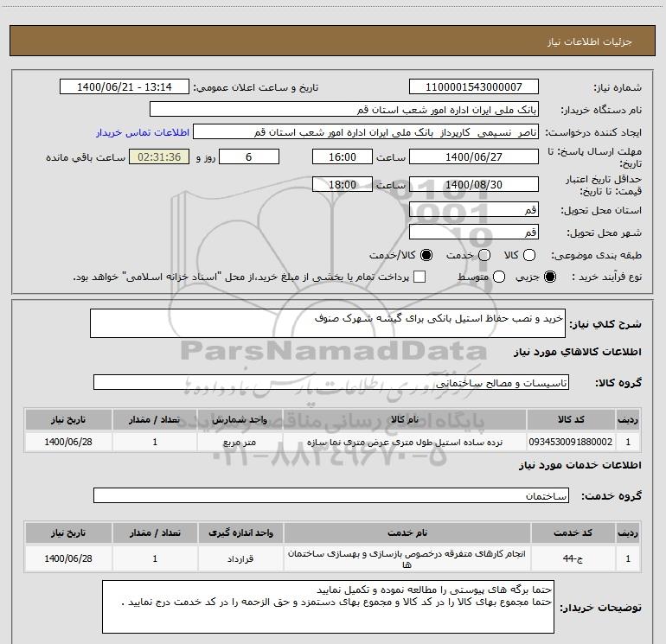Choose the متوسط purchase type radio

[499, 277]
